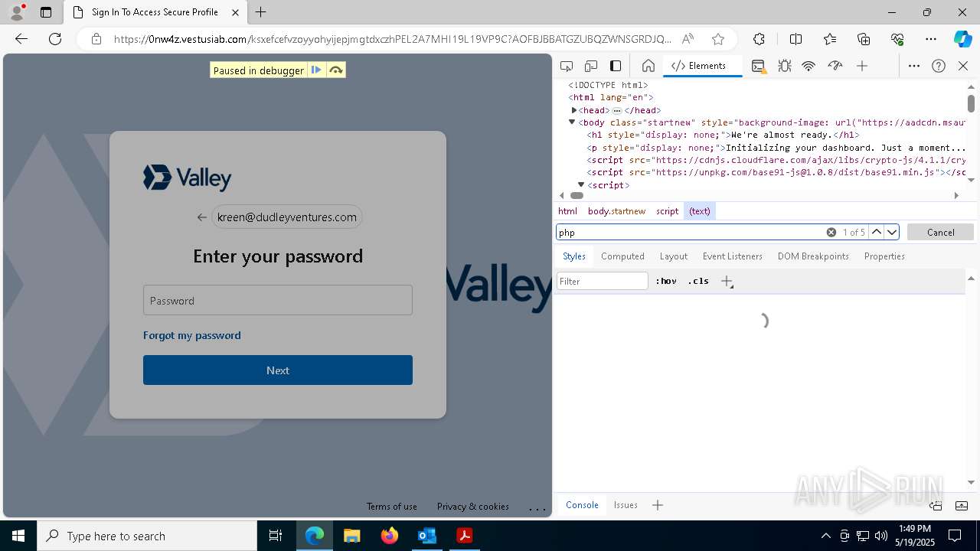
Task: Add more tools with plus icon
Action: tap(862, 66)
